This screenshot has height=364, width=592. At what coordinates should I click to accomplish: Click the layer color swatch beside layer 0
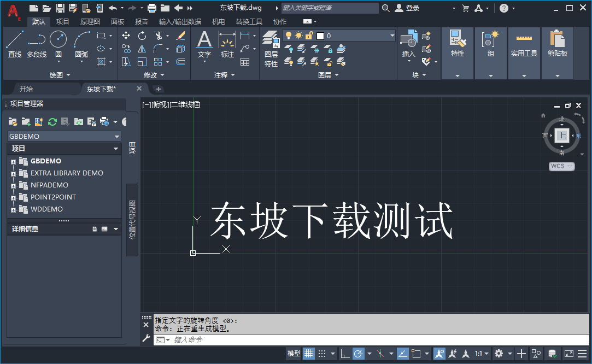320,36
